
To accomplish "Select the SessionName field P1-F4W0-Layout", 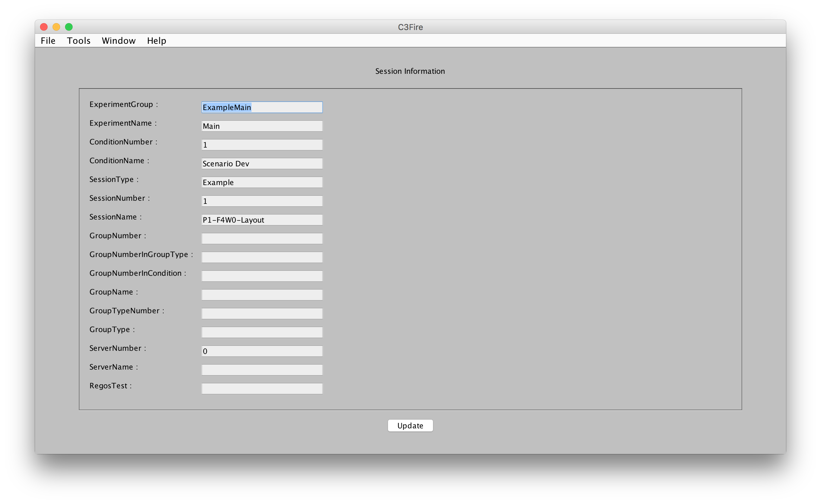I will 262,220.
